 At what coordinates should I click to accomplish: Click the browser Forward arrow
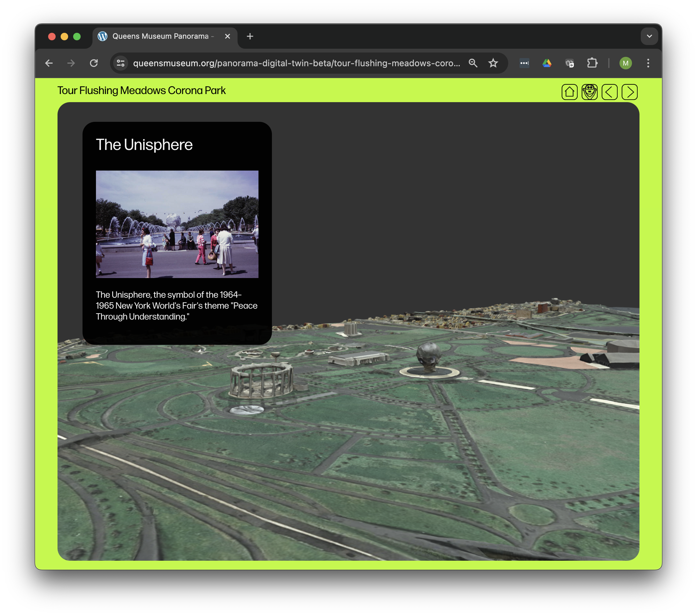[x=71, y=63]
